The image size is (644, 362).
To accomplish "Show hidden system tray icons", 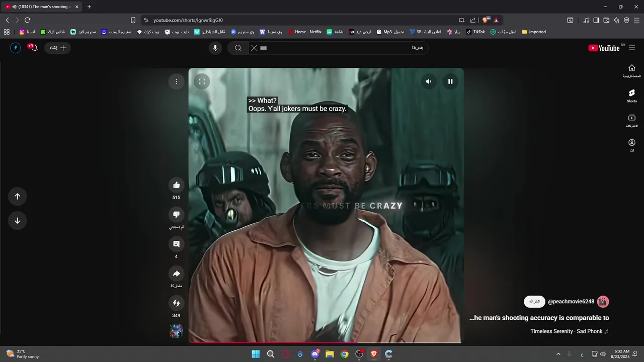I will (x=558, y=354).
